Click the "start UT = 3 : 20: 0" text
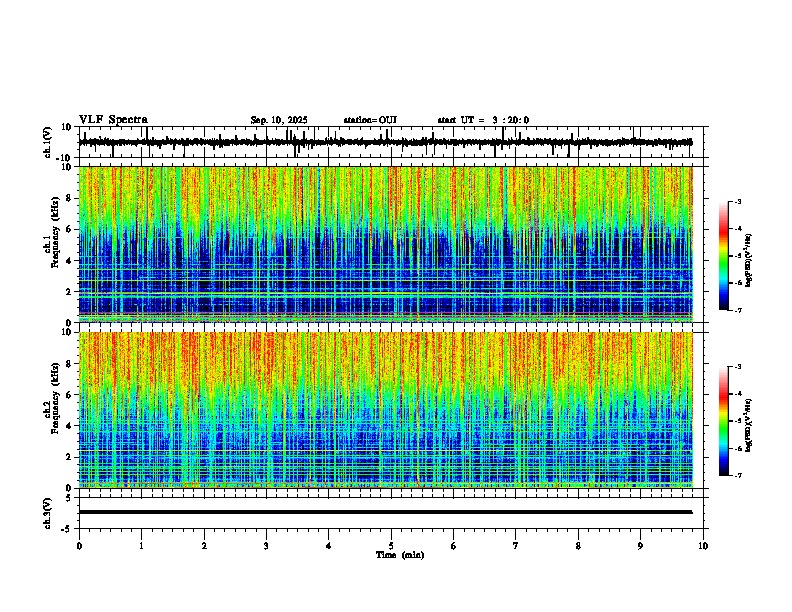Screen dimensions: 792x612 tap(483, 120)
